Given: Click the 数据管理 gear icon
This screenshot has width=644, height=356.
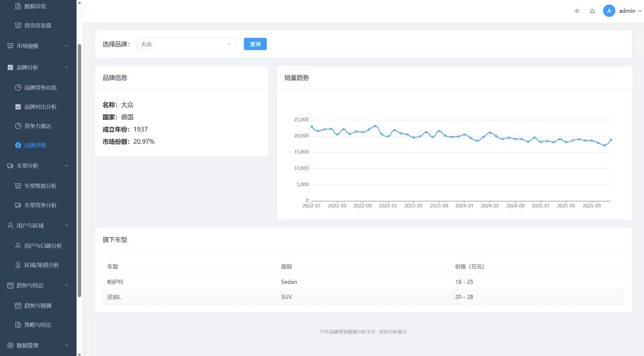Looking at the screenshot, I should 10,345.
